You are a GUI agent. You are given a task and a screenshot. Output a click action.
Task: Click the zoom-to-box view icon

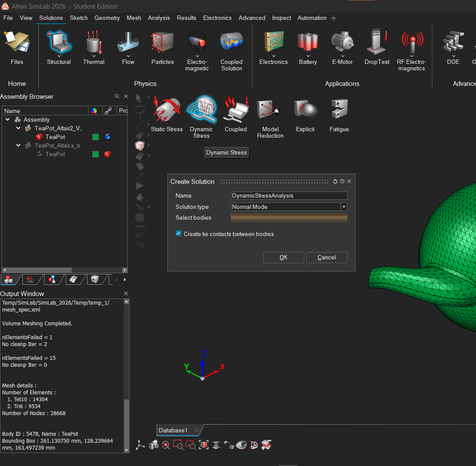click(x=178, y=445)
